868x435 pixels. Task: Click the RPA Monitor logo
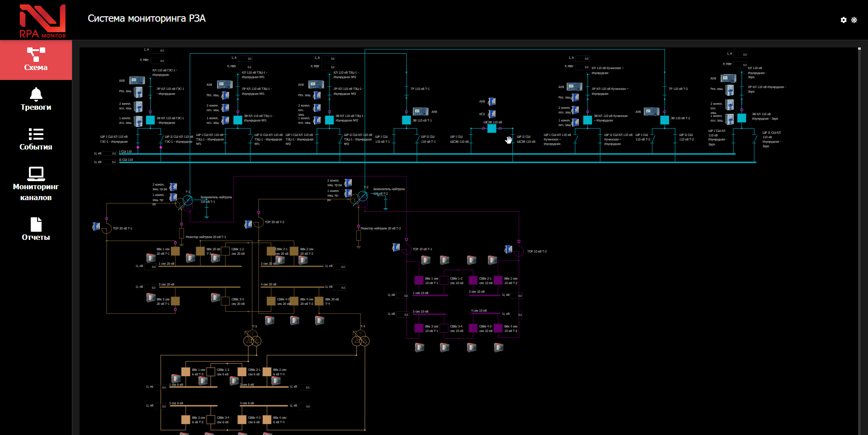42,21
